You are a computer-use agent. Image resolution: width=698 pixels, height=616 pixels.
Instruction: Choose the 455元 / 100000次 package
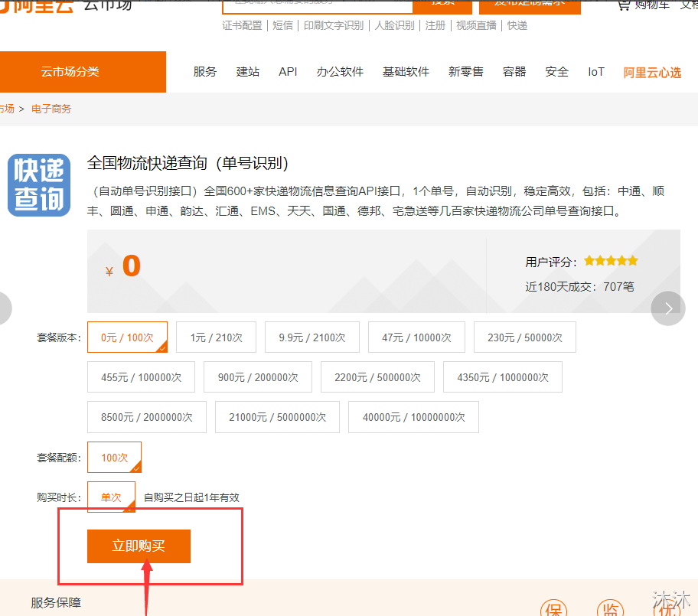(x=141, y=377)
